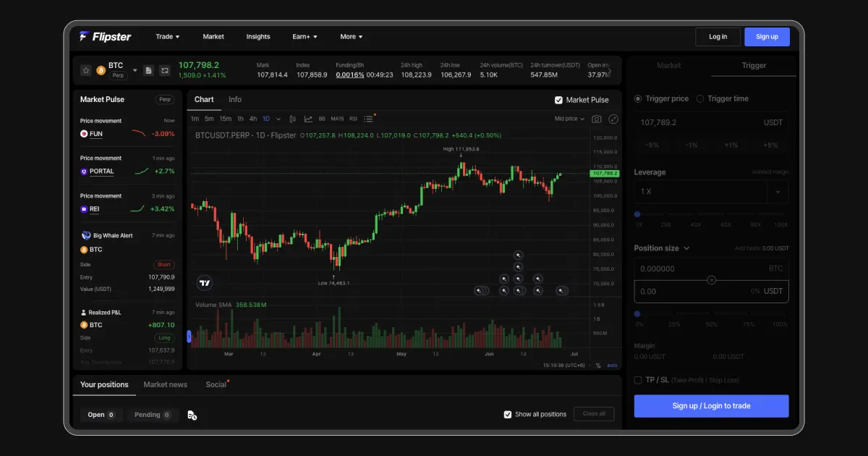Viewport: 868px width, 456px height.
Task: Click the TradingView logo on chart
Action: click(205, 283)
